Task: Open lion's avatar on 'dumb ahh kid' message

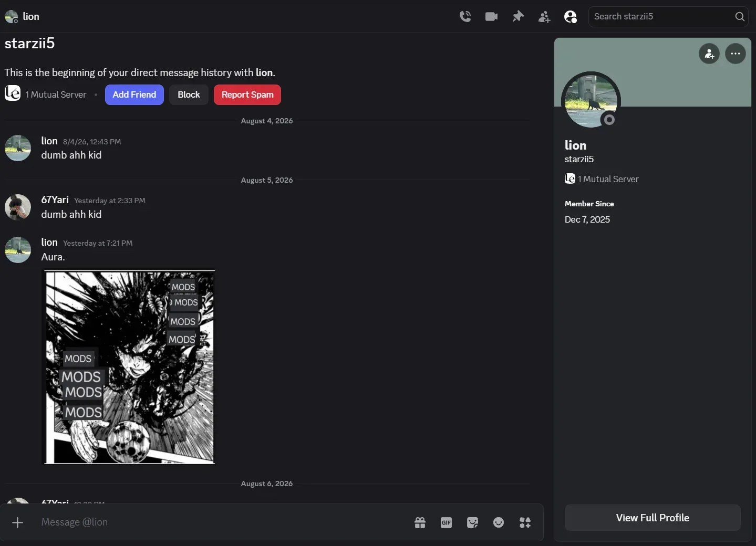Action: point(18,148)
